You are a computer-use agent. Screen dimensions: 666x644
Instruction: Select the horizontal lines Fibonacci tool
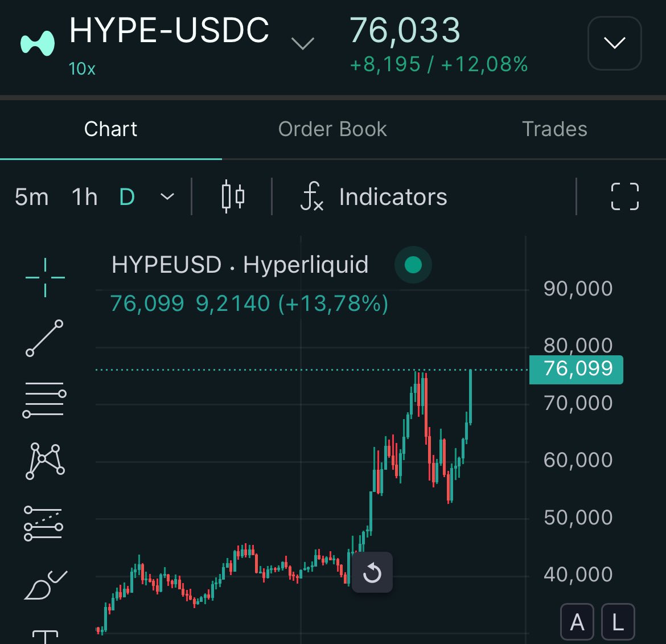pos(44,399)
